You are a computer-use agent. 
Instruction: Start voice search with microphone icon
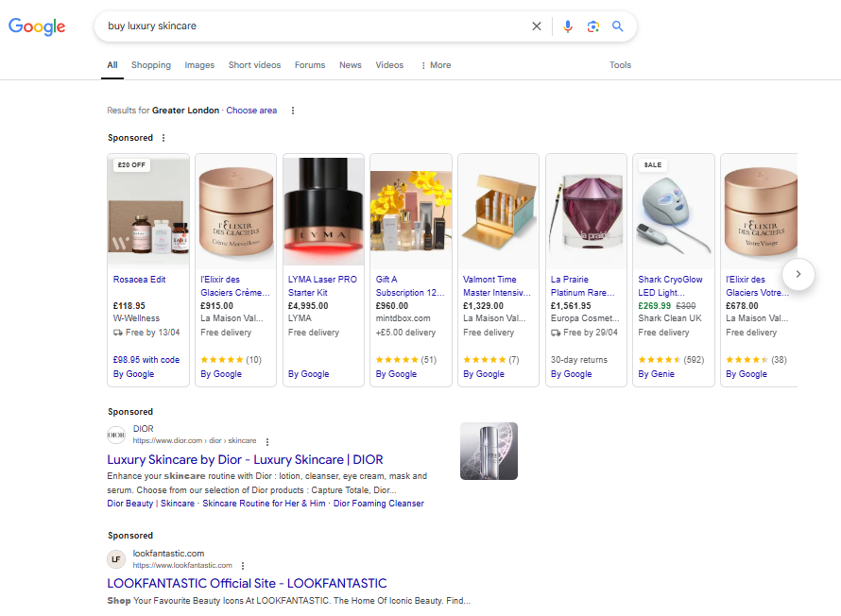568,26
